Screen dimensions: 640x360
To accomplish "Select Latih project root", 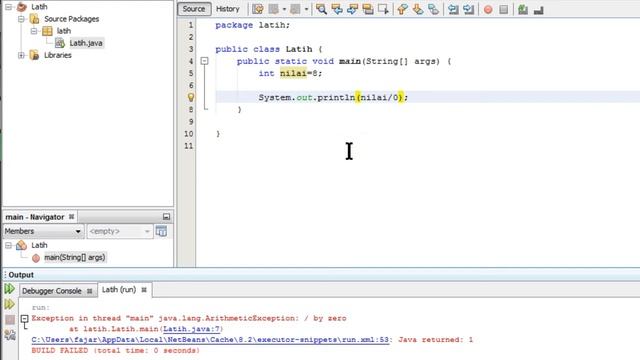I will pos(39,7).
